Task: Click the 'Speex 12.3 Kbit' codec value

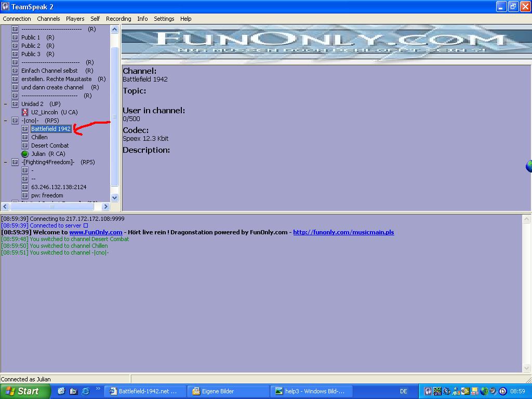Action: click(x=145, y=138)
